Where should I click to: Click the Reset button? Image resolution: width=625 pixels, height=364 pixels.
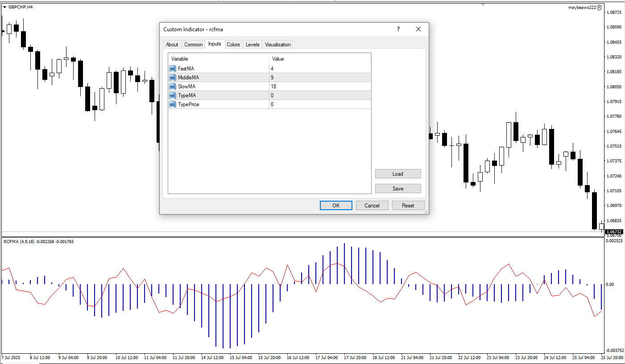coord(408,206)
